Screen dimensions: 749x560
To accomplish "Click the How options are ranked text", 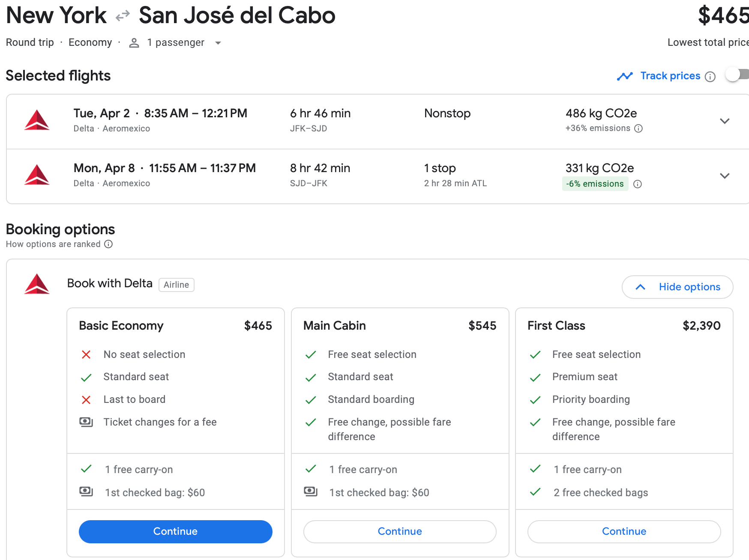I will [x=53, y=244].
